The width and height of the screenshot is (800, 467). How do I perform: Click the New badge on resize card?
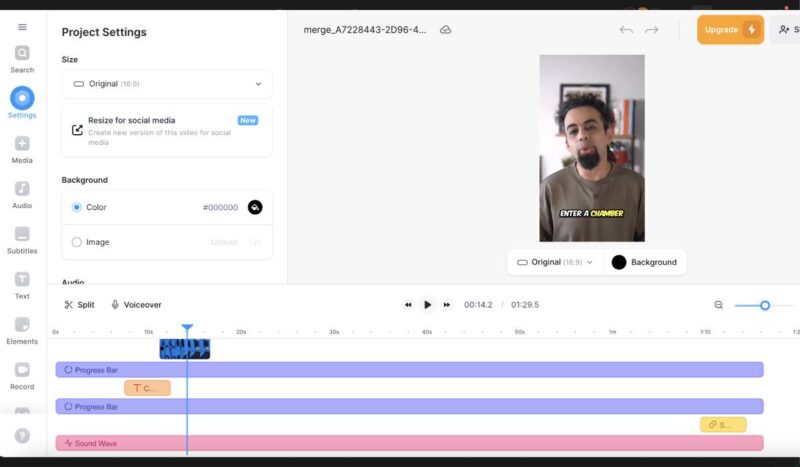248,120
